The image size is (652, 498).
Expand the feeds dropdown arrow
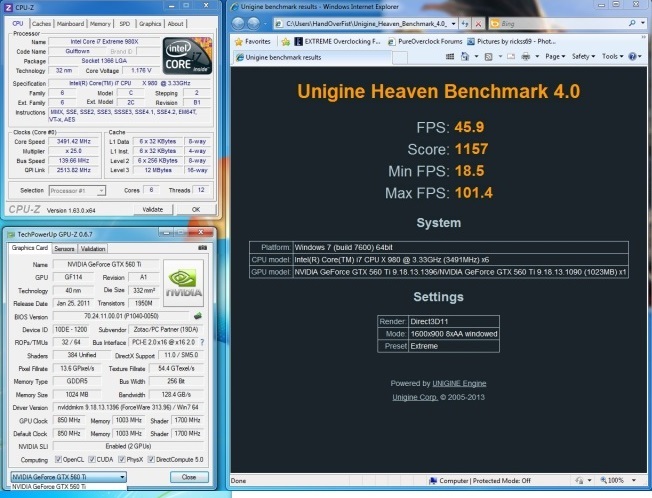pyautogui.click(x=500, y=57)
